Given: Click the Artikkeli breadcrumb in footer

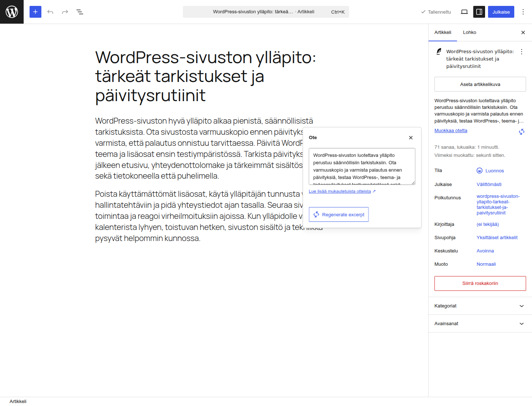Looking at the screenshot, I should [x=18, y=402].
